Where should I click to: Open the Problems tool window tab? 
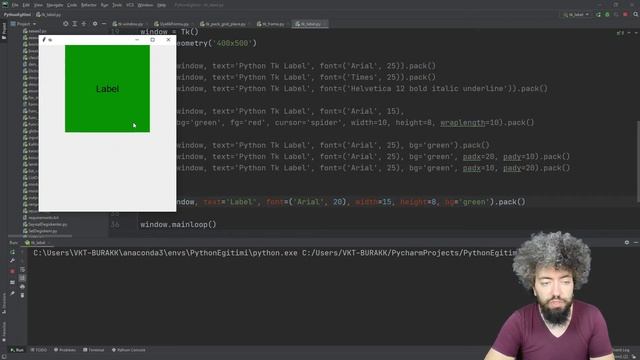click(x=65, y=350)
